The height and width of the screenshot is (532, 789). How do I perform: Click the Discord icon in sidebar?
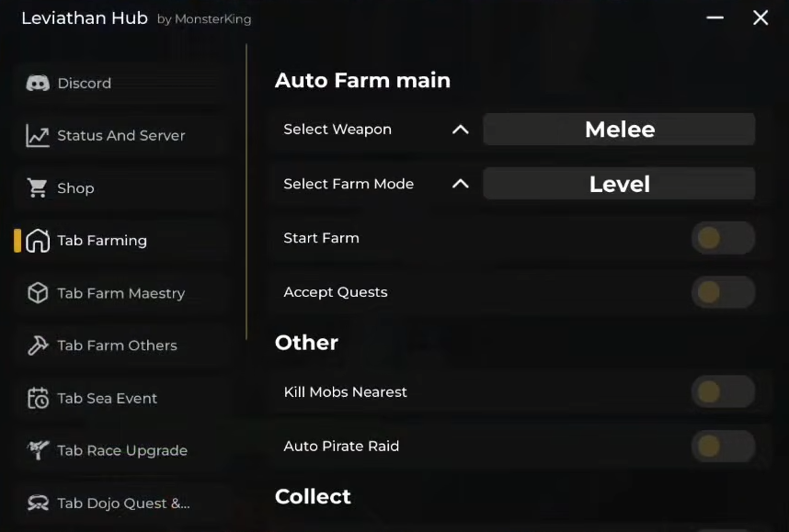click(38, 84)
